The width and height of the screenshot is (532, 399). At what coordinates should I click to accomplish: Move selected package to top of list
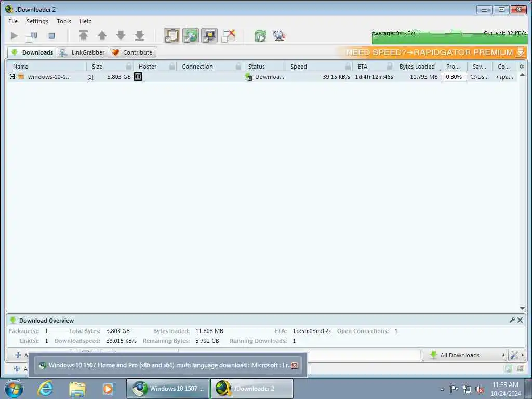click(84, 35)
